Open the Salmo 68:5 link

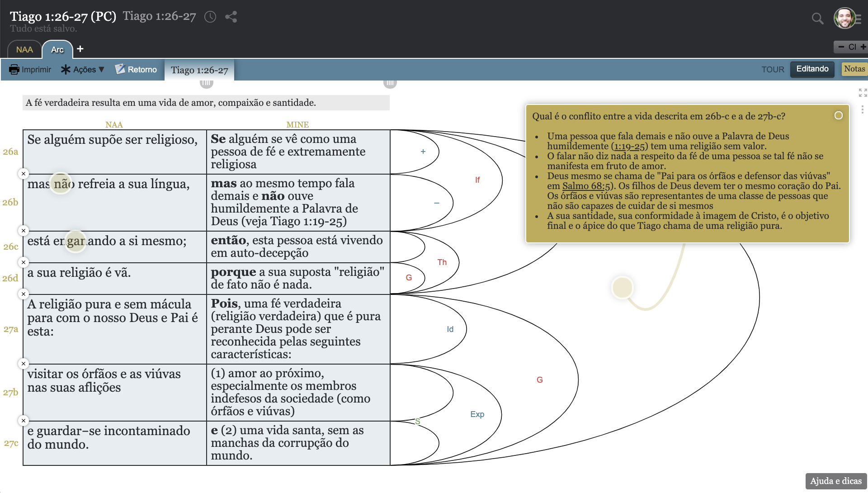pos(586,186)
